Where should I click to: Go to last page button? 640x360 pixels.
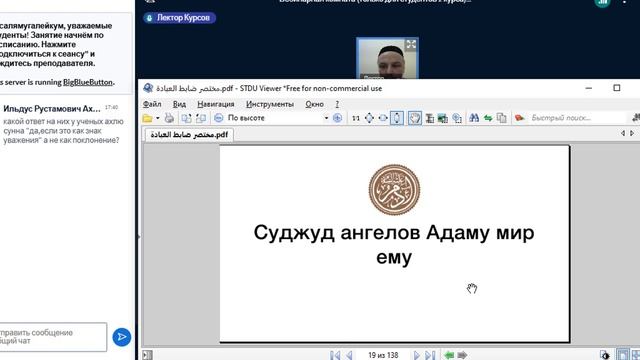pyautogui.click(x=430, y=355)
